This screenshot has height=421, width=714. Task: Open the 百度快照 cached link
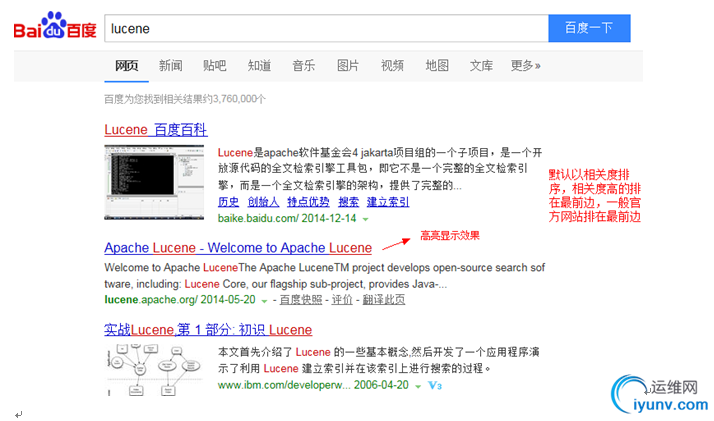pyautogui.click(x=301, y=299)
